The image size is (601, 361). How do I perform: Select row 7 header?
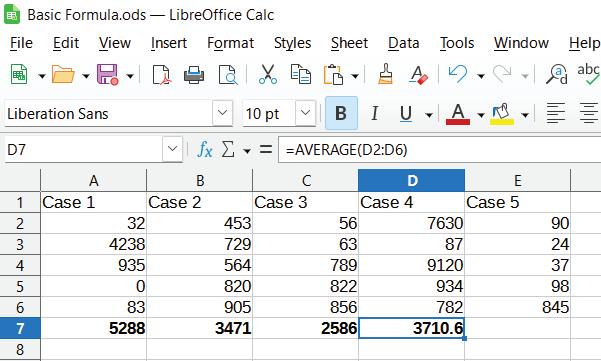20,328
